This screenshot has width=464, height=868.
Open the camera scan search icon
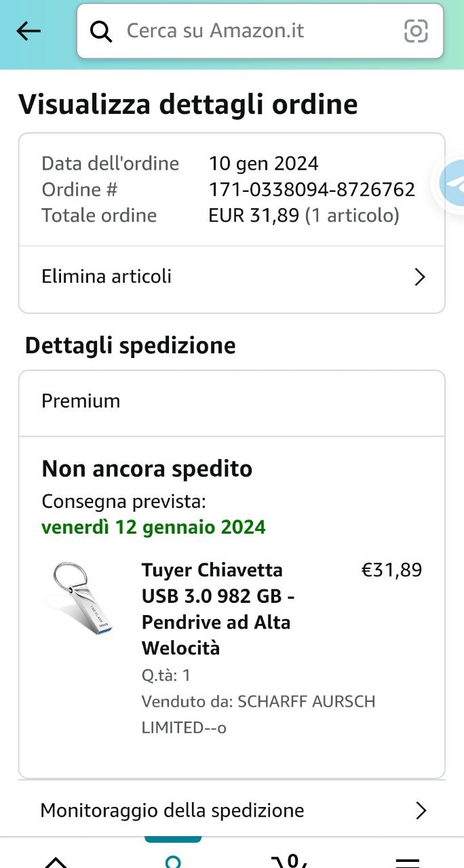[x=416, y=31]
